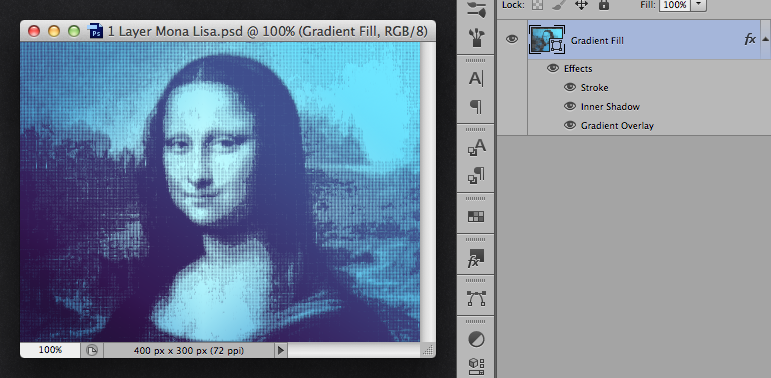
Task: Select the Gradient Fill layer thumbnail
Action: 546,40
